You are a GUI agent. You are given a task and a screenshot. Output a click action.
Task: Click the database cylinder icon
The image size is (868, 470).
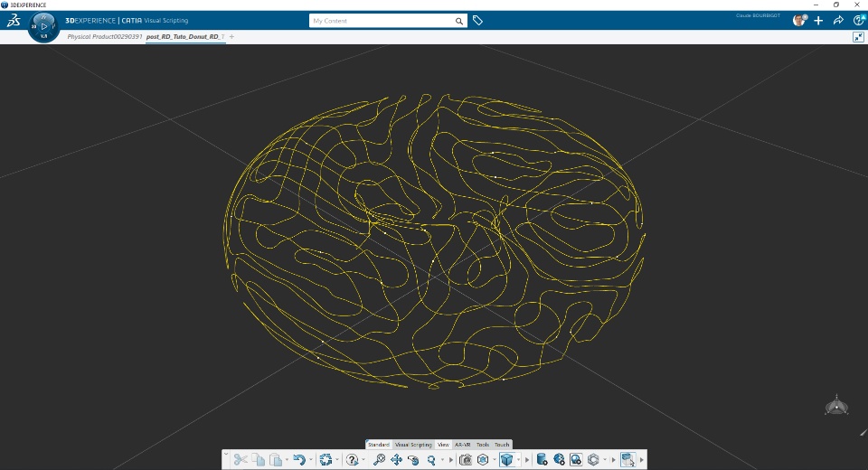tap(542, 459)
